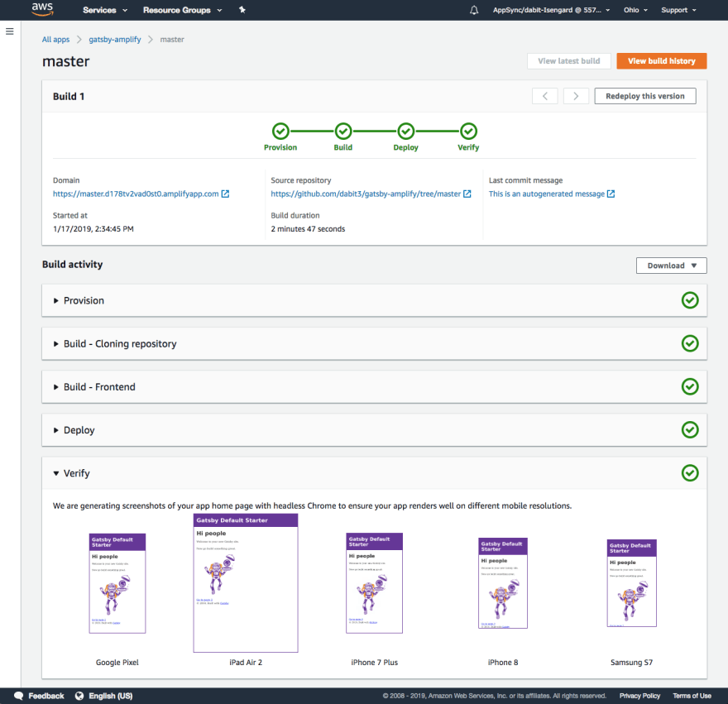Open the iPad Air 2 screenshot thumbnail
The height and width of the screenshot is (704, 728).
(246, 582)
